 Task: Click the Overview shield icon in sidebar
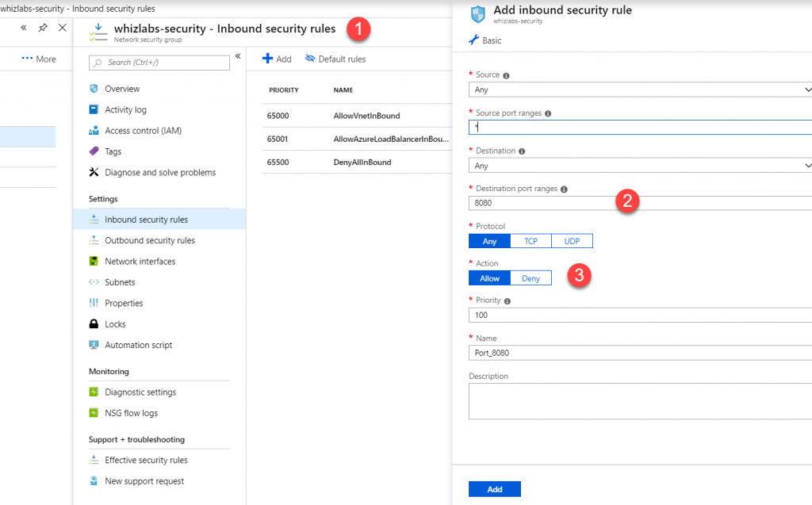(94, 89)
